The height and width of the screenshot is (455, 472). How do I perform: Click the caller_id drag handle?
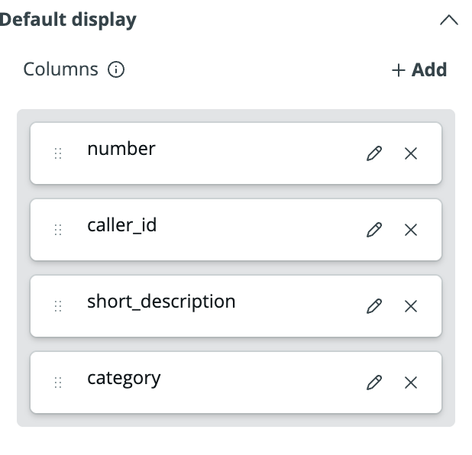(58, 230)
